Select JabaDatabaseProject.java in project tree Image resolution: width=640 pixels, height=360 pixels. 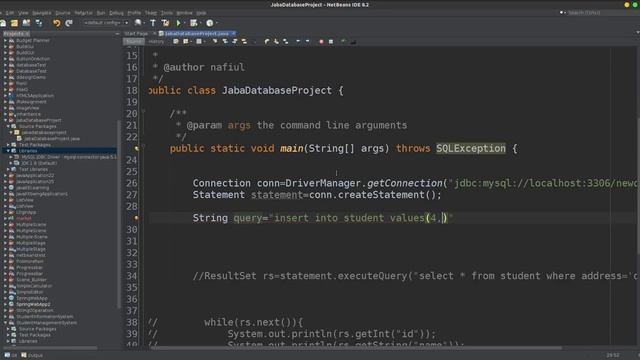click(51, 139)
